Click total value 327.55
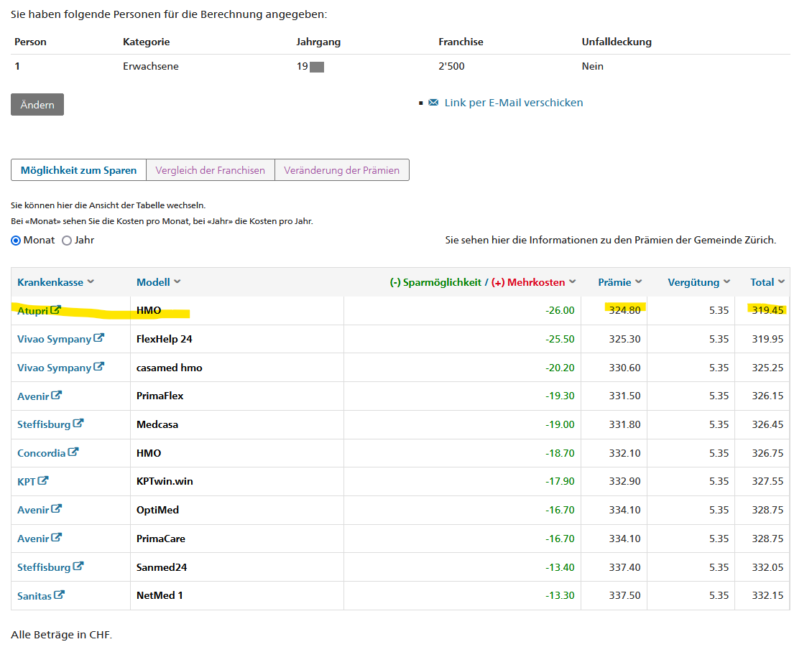The image size is (812, 652). click(767, 481)
